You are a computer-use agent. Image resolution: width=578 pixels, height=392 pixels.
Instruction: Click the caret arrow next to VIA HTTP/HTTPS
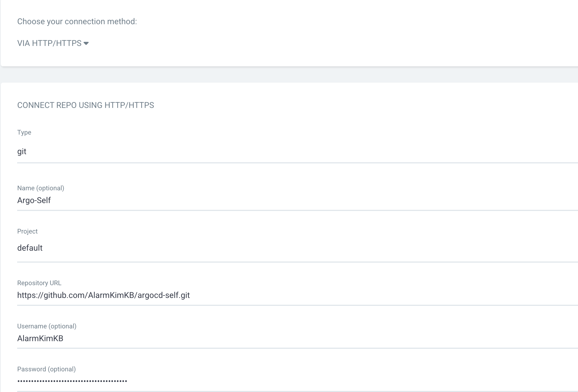(x=86, y=43)
